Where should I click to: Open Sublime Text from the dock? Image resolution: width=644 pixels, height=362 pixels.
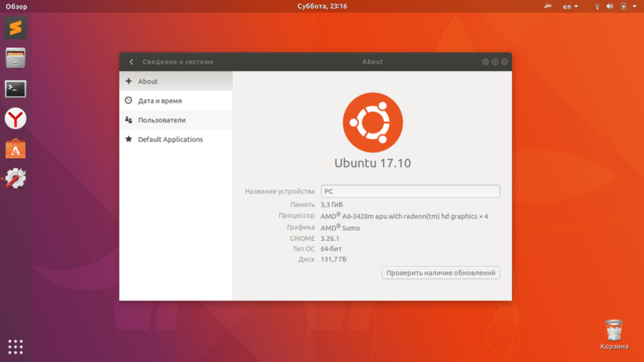pyautogui.click(x=16, y=28)
